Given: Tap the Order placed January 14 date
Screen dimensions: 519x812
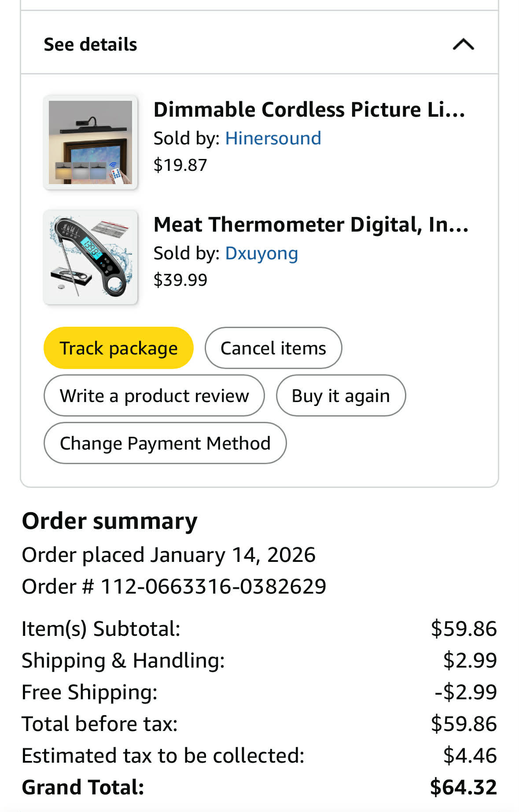Looking at the screenshot, I should coord(169,555).
